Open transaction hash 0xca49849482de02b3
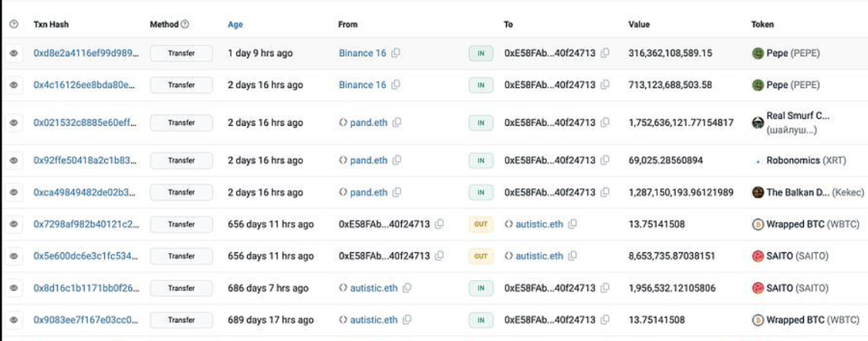 pos(85,192)
